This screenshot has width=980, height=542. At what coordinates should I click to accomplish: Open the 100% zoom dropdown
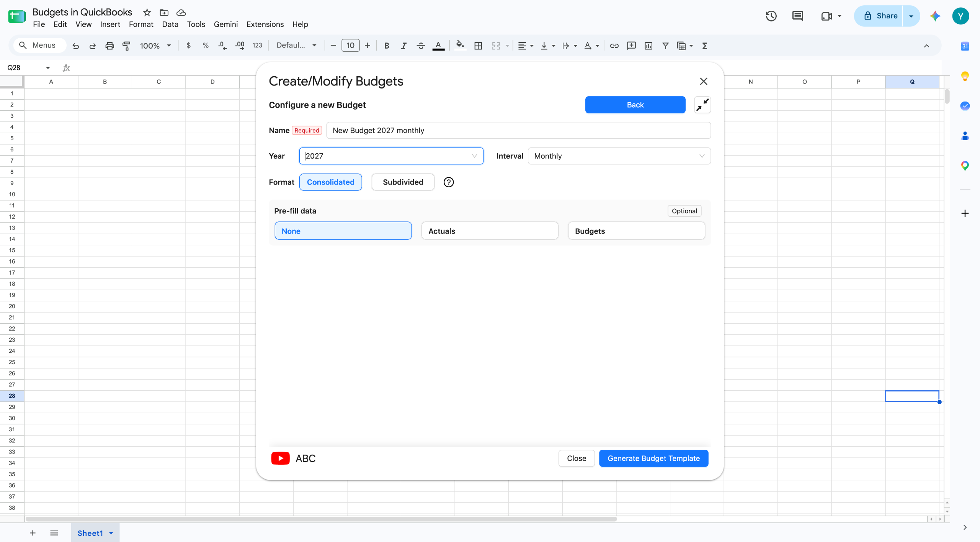pyautogui.click(x=155, y=46)
